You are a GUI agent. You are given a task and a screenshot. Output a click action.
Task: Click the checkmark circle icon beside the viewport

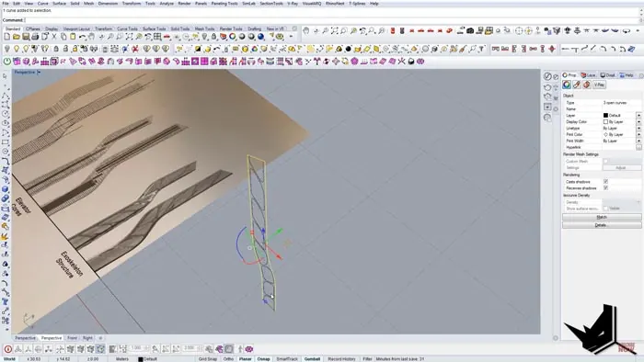547,76
